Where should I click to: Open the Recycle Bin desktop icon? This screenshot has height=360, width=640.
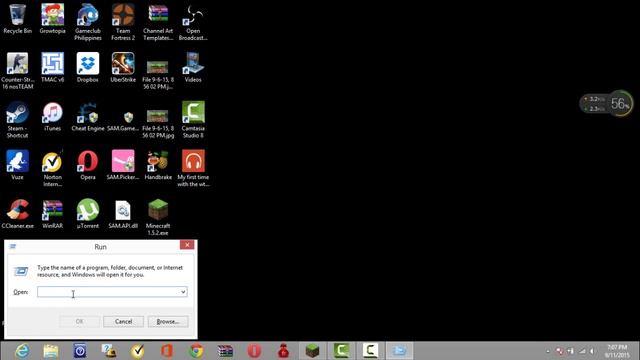tap(17, 19)
